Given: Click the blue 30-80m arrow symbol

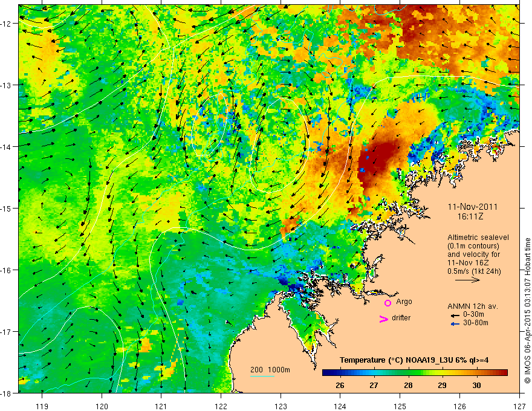Looking at the screenshot, I should [455, 324].
